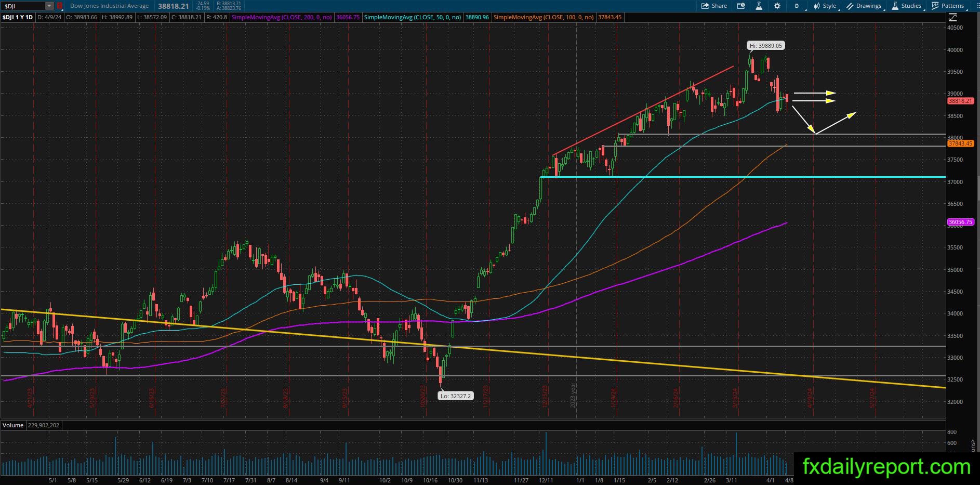980x485 pixels.
Task: Click the 40000 price axis level
Action: 955,50
